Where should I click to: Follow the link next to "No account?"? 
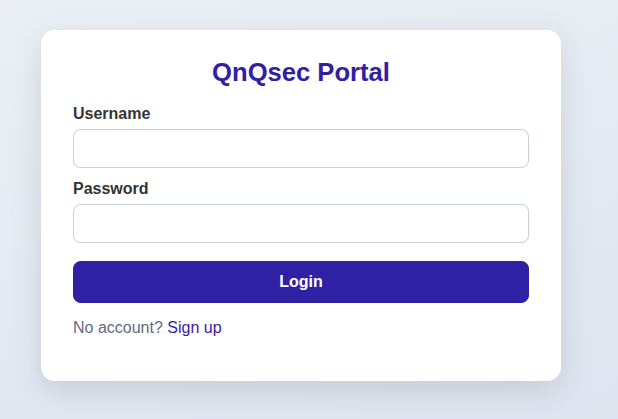pyautogui.click(x=194, y=327)
